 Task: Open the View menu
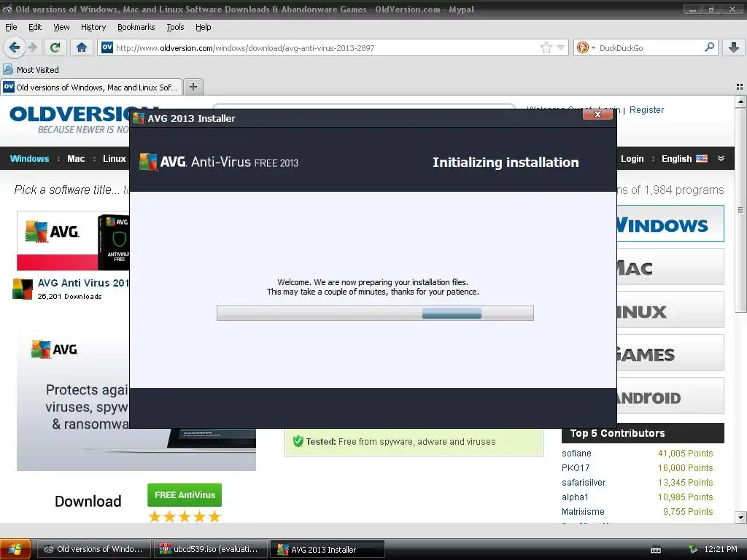coord(61,27)
